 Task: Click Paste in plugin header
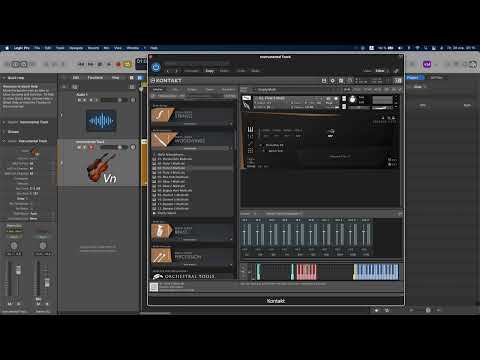click(224, 71)
